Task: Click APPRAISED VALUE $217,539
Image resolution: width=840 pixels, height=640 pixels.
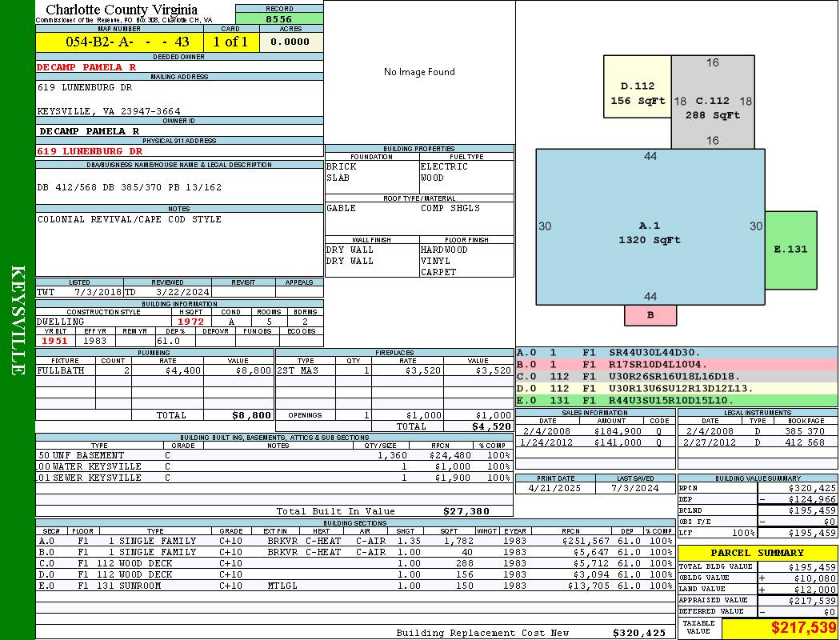Action: (812, 601)
